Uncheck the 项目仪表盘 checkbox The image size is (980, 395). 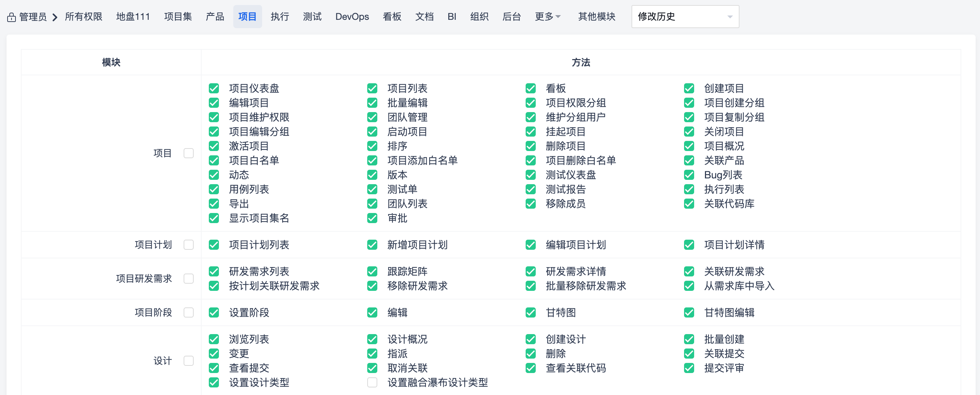click(214, 88)
